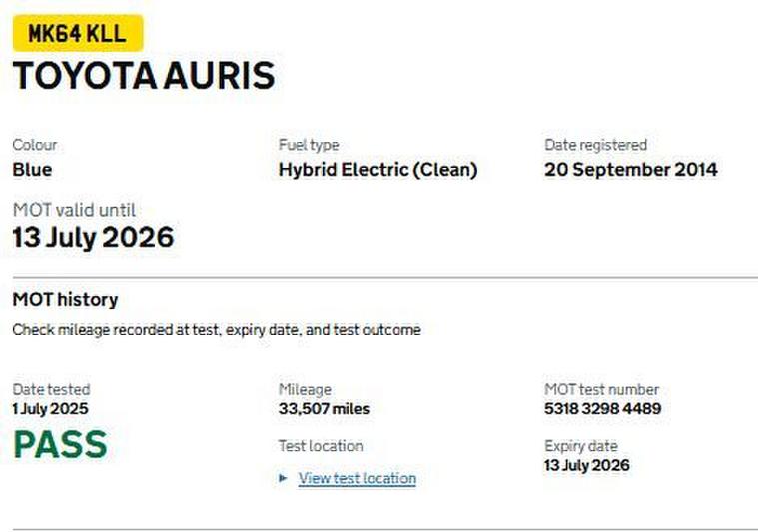
Task: Click the 33,507 miles mileage value
Action: [x=324, y=409]
